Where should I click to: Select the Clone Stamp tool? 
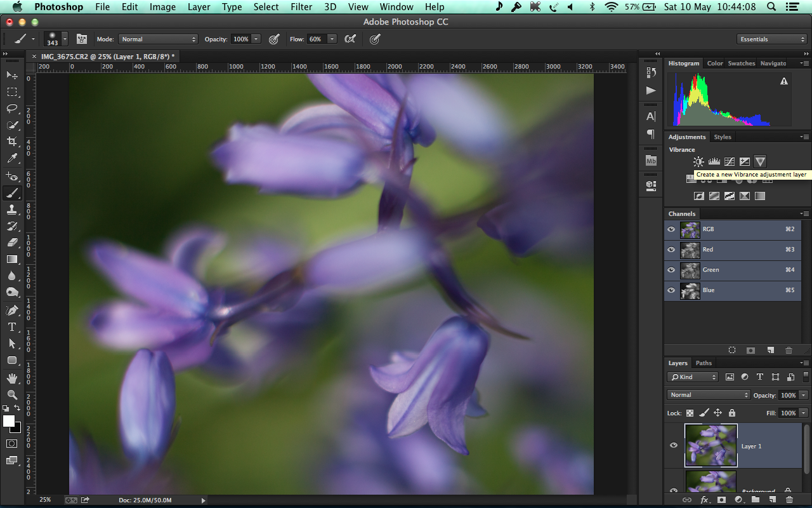[12, 210]
